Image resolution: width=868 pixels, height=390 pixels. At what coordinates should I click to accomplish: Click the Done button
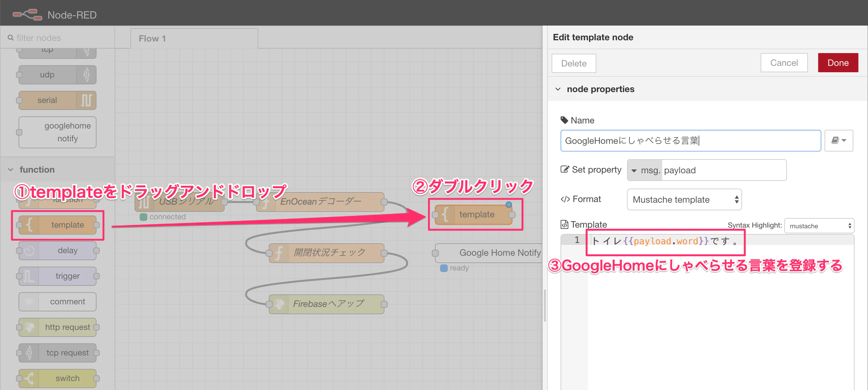[x=838, y=63]
